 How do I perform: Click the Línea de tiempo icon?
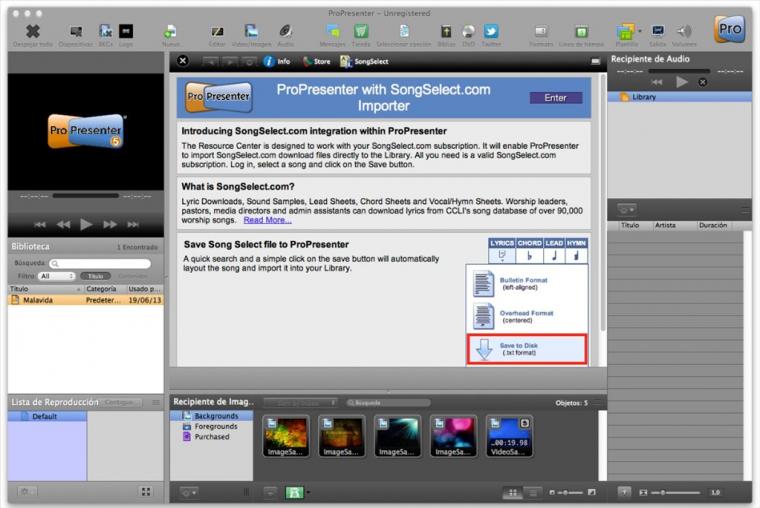(581, 31)
